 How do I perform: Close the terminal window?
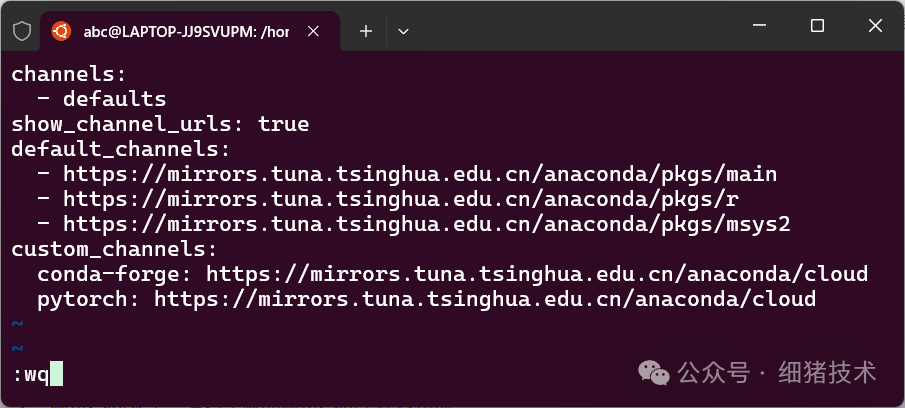pyautogui.click(x=875, y=25)
